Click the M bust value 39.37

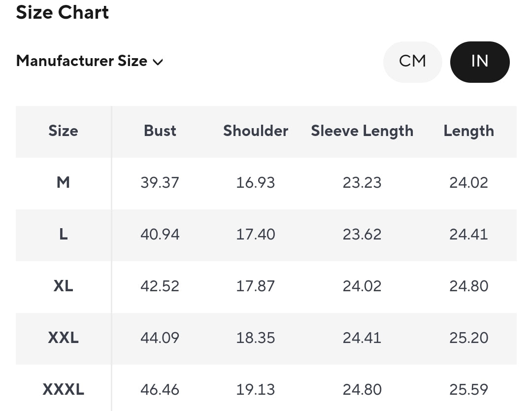pyautogui.click(x=160, y=183)
